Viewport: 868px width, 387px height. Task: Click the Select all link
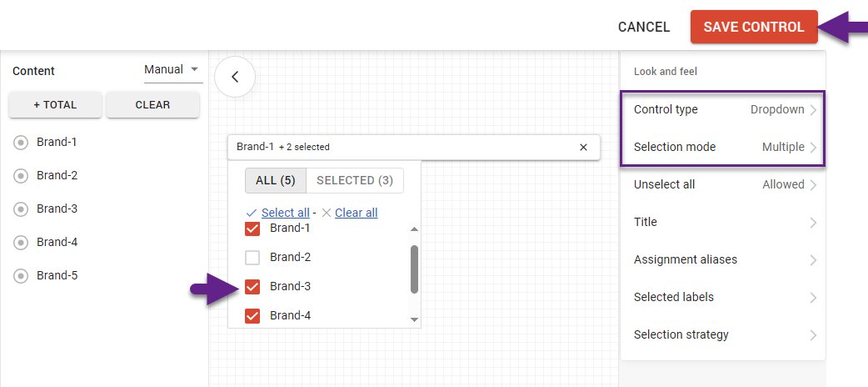tap(285, 213)
